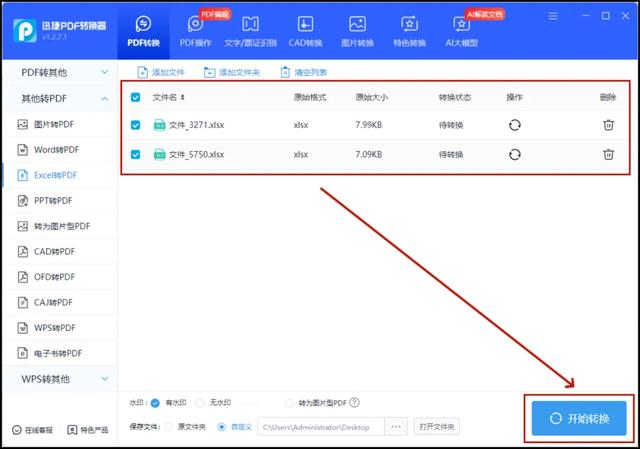The image size is (640, 449).
Task: Click the file name 文件_3271.xlsx
Action: [x=196, y=125]
